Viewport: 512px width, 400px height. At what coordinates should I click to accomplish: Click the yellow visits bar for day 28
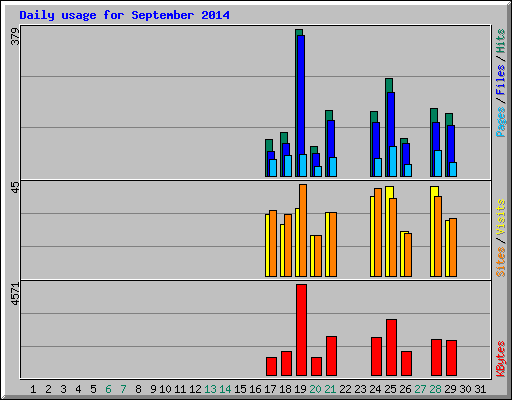click(x=433, y=231)
